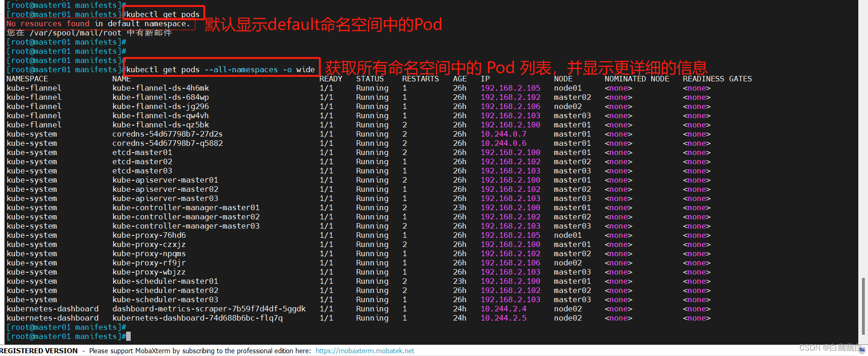
Task: Click pod name kube-proxy-wbjzz
Action: pos(149,272)
